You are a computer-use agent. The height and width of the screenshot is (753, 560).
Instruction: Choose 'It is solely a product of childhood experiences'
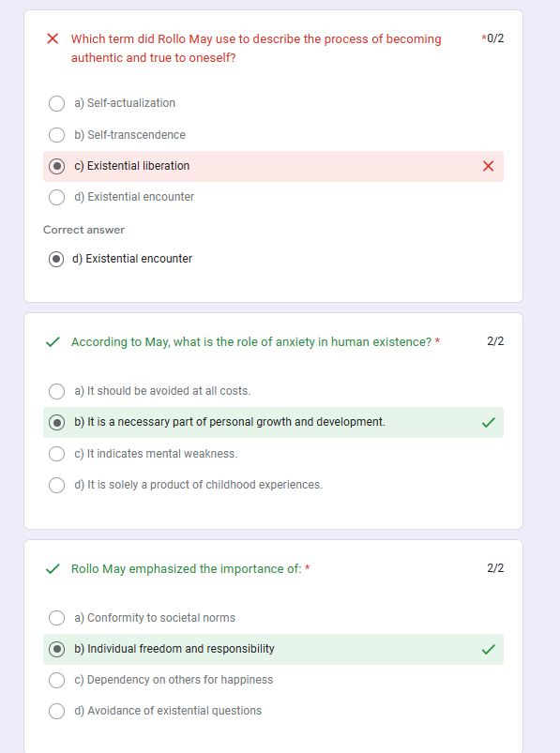click(56, 485)
